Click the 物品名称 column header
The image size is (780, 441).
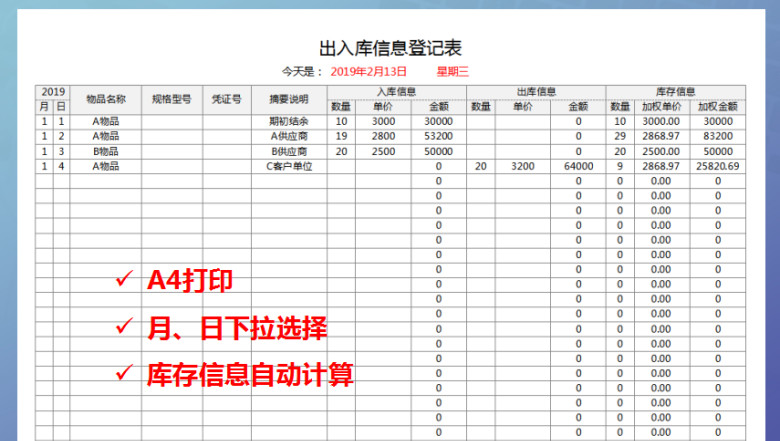(106, 99)
